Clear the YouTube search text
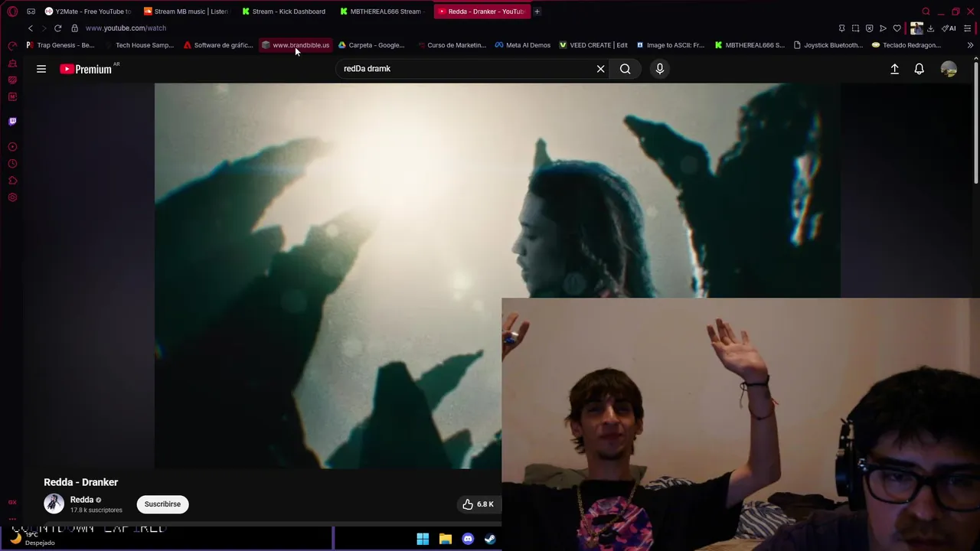The image size is (980, 551). point(601,69)
